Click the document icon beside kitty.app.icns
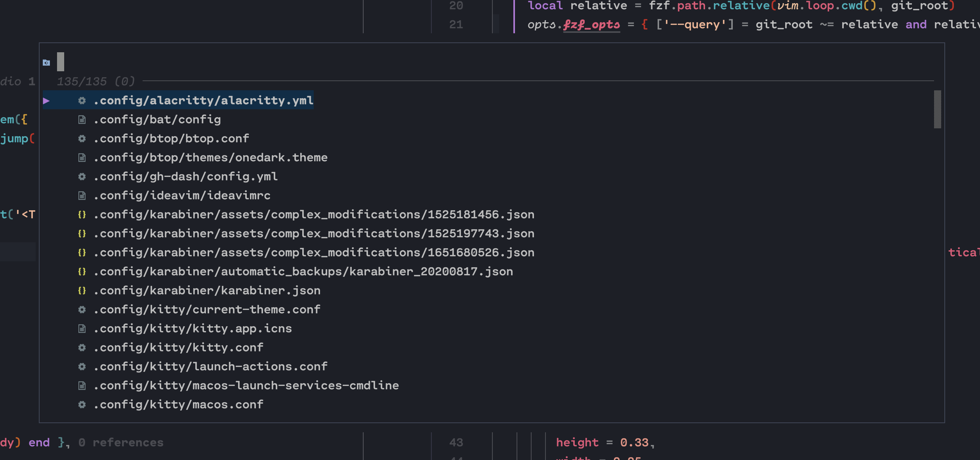Image resolution: width=980 pixels, height=460 pixels. 82,328
